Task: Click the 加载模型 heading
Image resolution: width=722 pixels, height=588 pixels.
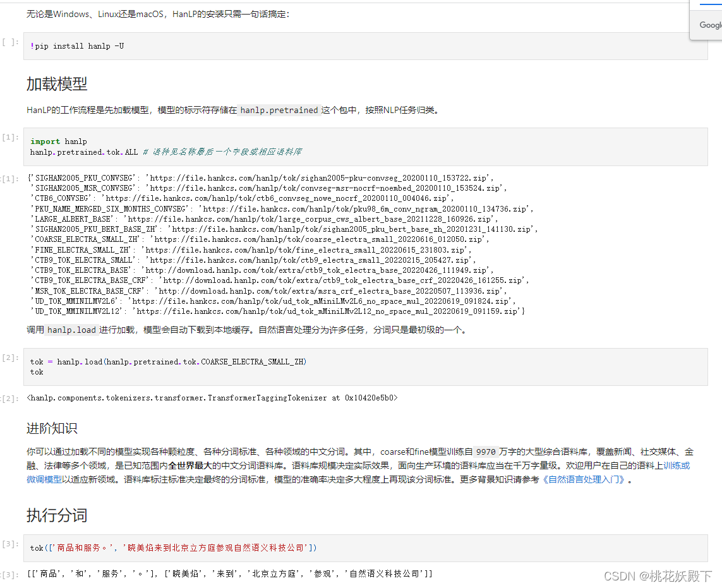Action: coord(57,84)
